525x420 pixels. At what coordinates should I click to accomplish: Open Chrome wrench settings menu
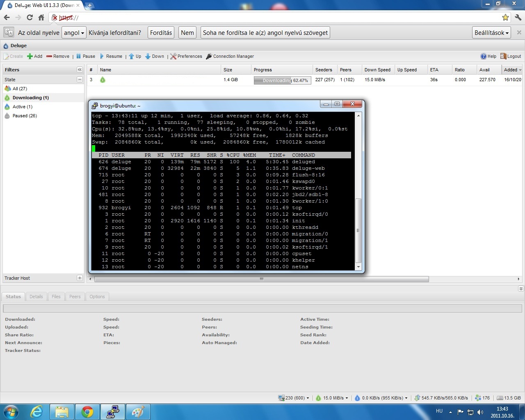click(x=518, y=18)
